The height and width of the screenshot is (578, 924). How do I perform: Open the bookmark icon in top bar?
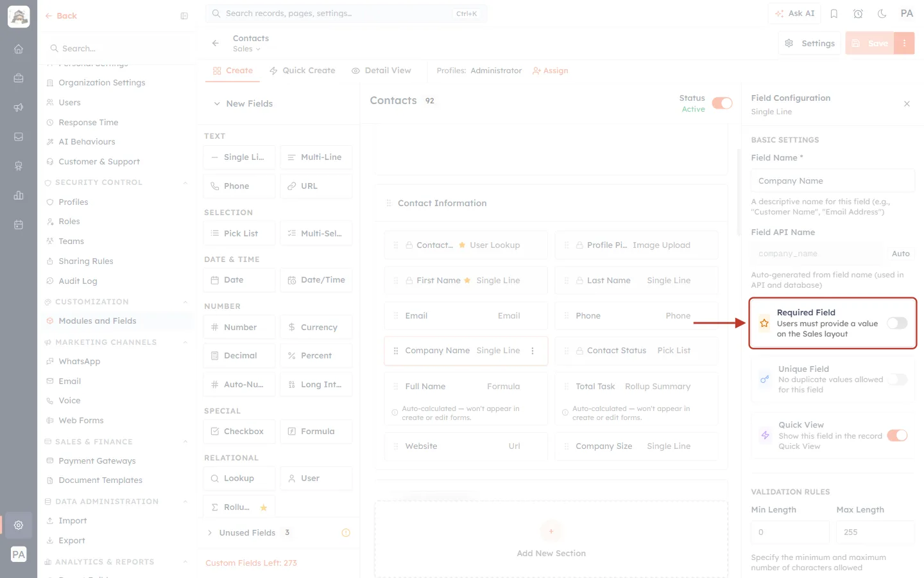click(x=834, y=13)
